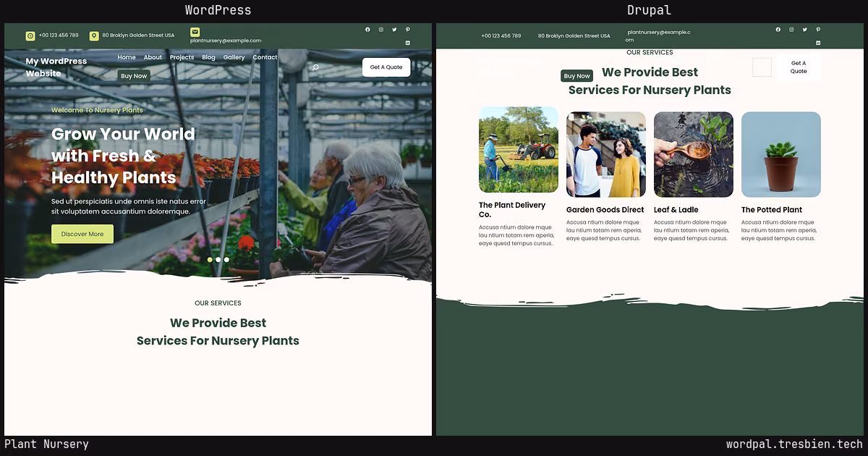The width and height of the screenshot is (868, 456).
Task: Click the yellow envelope icon in WordPress top bar
Action: pyautogui.click(x=195, y=32)
